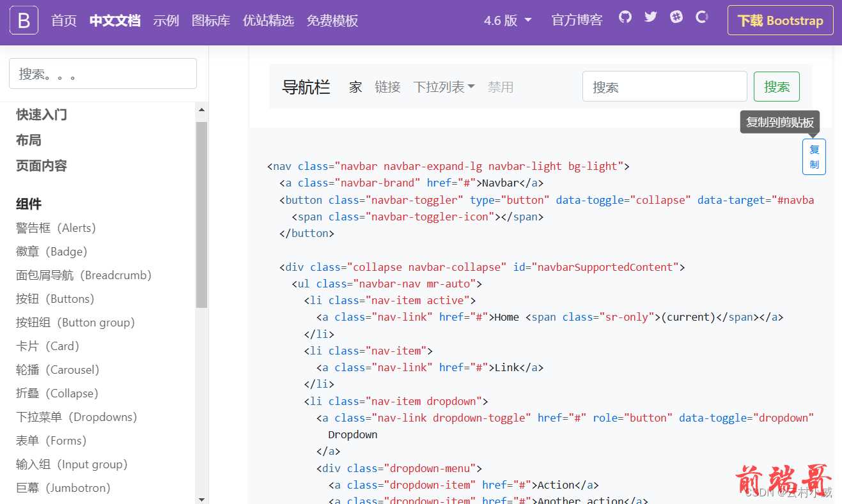The height and width of the screenshot is (504, 842).
Task: Open 示例 in top navigation
Action: (166, 20)
